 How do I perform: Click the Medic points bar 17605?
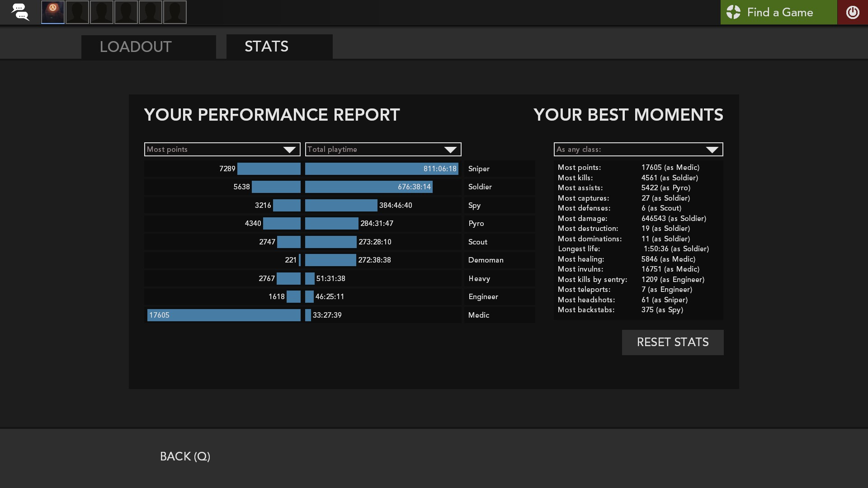(224, 315)
